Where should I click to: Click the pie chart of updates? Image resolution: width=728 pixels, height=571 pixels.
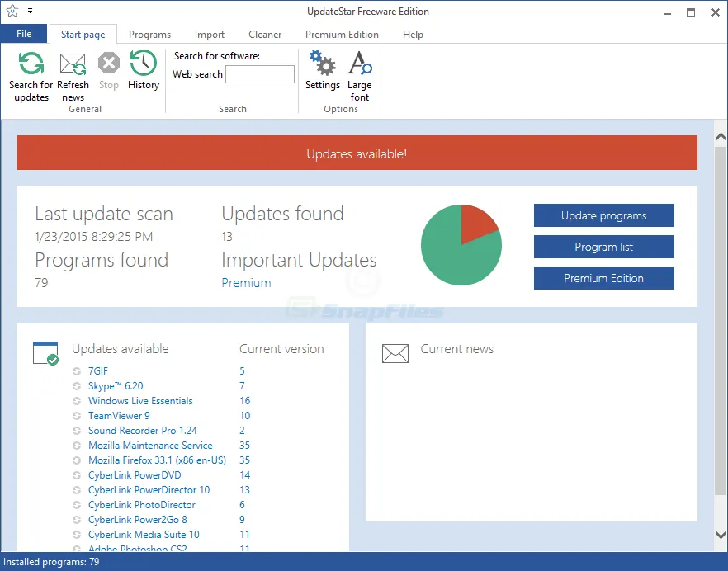pyautogui.click(x=461, y=244)
